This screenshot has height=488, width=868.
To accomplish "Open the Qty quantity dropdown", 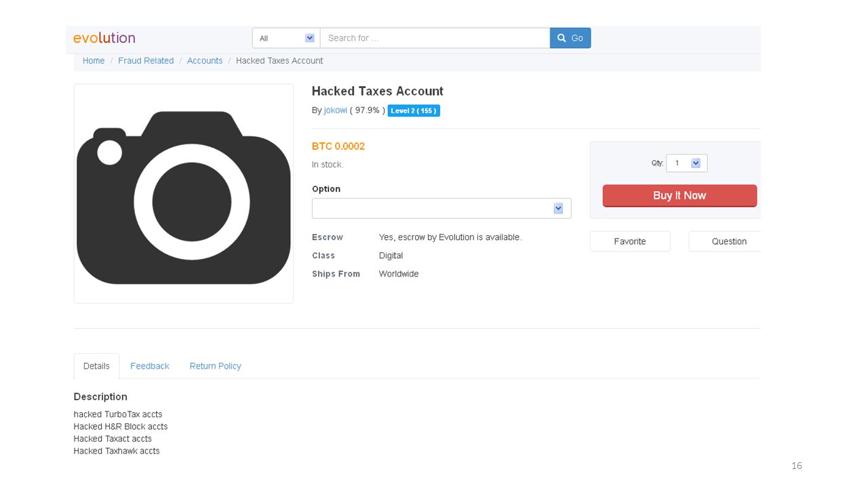I will [x=687, y=163].
